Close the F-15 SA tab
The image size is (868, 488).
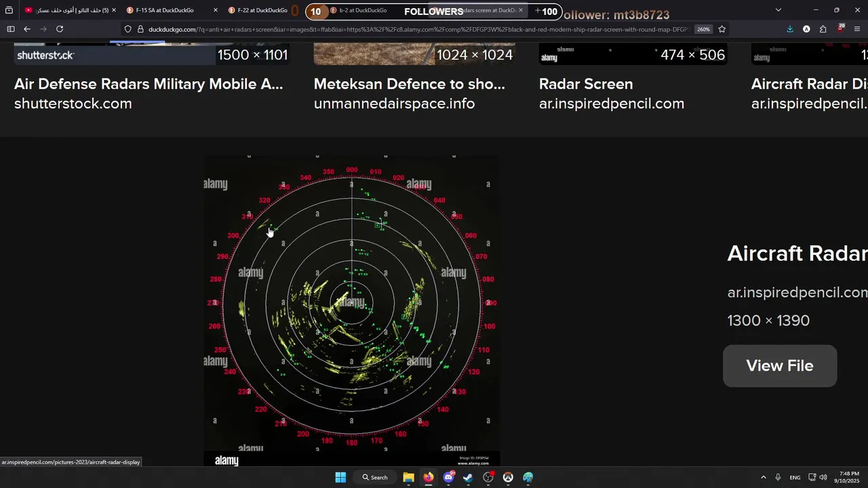(x=216, y=10)
